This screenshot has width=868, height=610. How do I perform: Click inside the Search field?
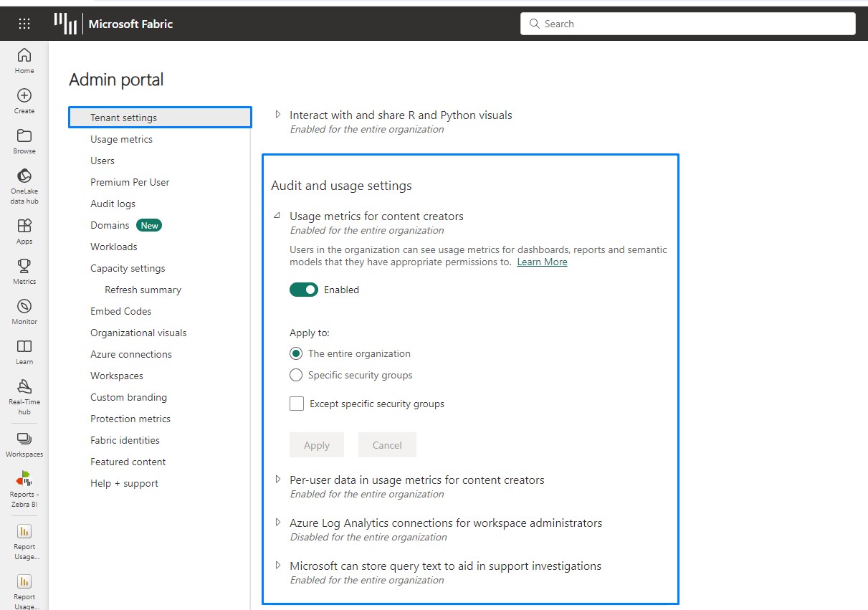tap(687, 23)
